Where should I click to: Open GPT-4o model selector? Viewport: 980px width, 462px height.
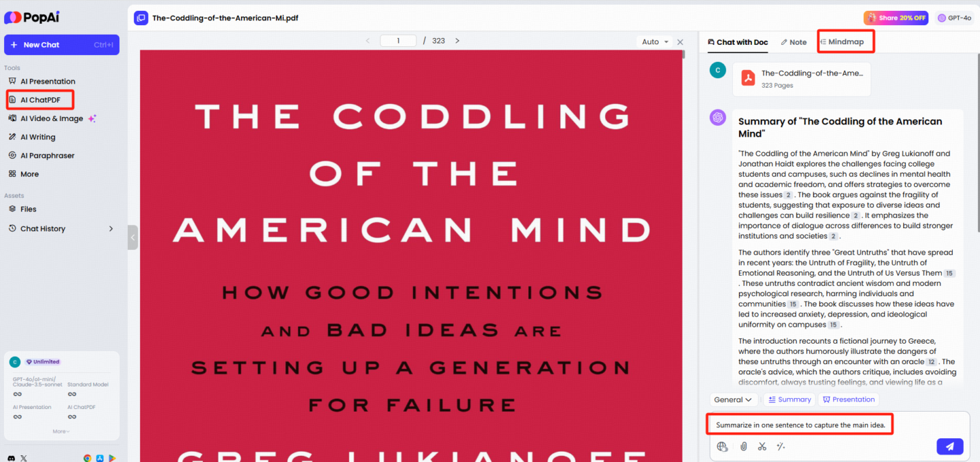click(x=954, y=18)
